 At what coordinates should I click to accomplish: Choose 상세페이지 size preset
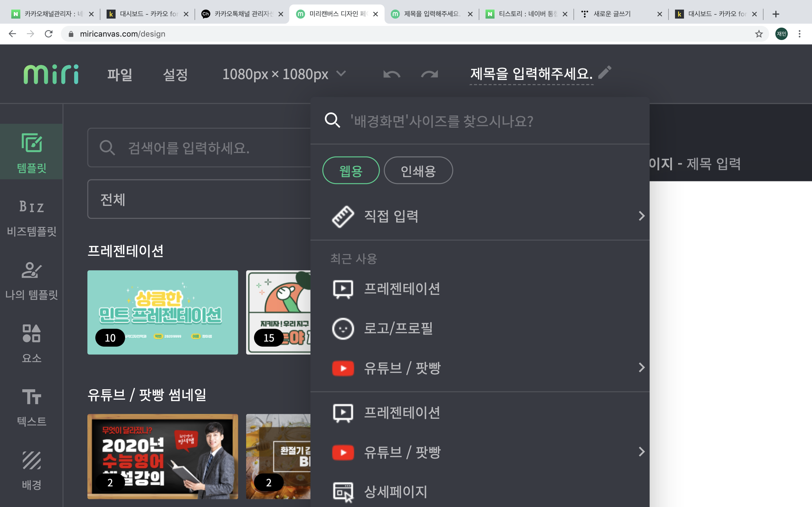pyautogui.click(x=395, y=492)
